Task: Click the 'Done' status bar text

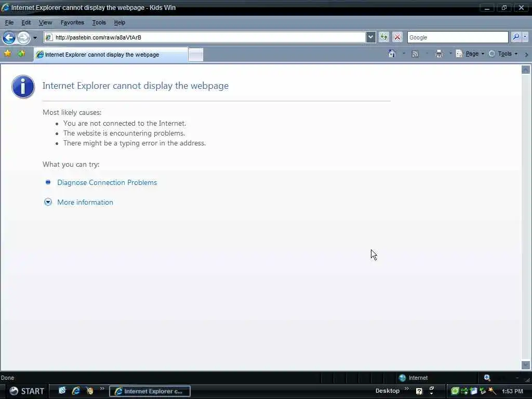Action: [7, 378]
